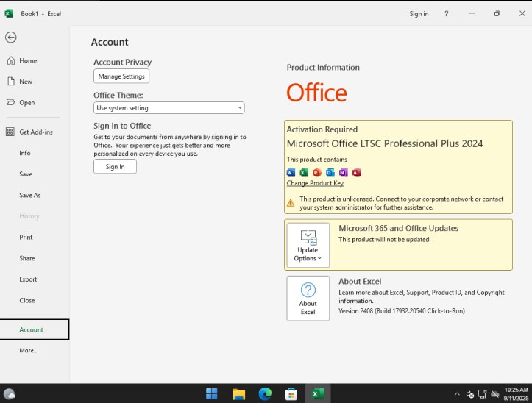Image resolution: width=532 pixels, height=403 pixels.
Task: Click the Microsoft Office LTSC Professional Plus 2024 text
Action: [x=385, y=143]
